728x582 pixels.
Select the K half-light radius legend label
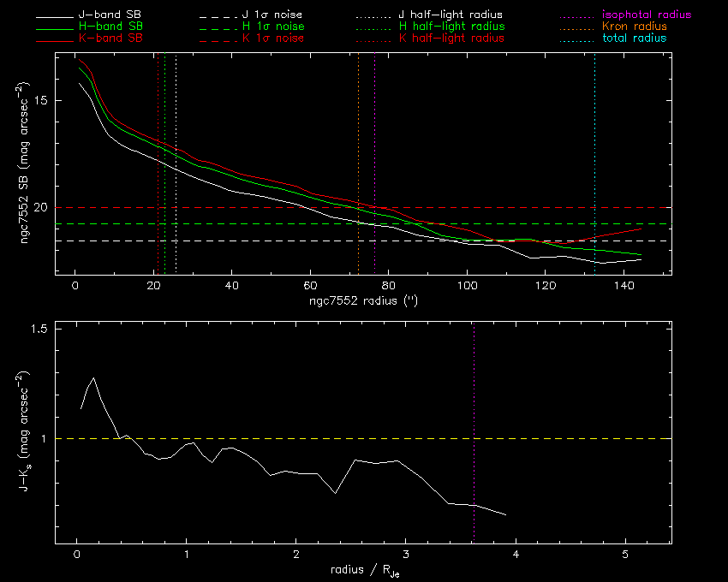(x=451, y=39)
